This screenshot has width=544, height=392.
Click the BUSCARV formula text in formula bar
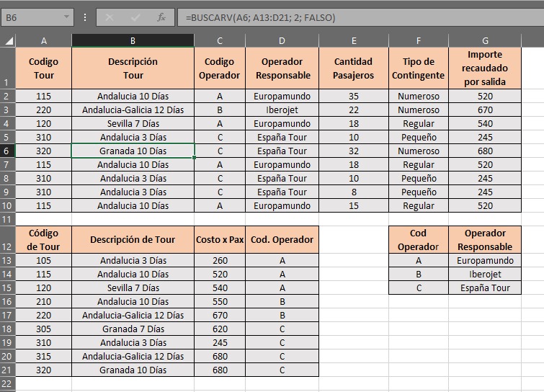point(260,17)
